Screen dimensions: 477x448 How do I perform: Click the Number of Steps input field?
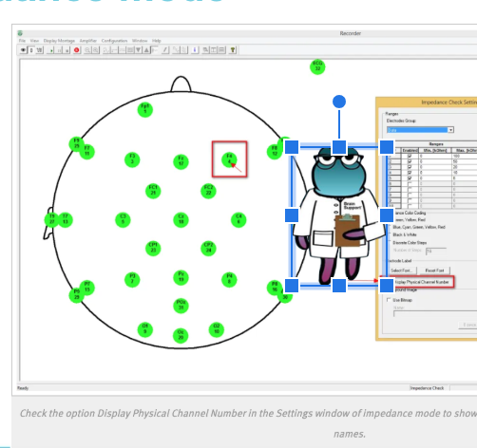pos(436,251)
